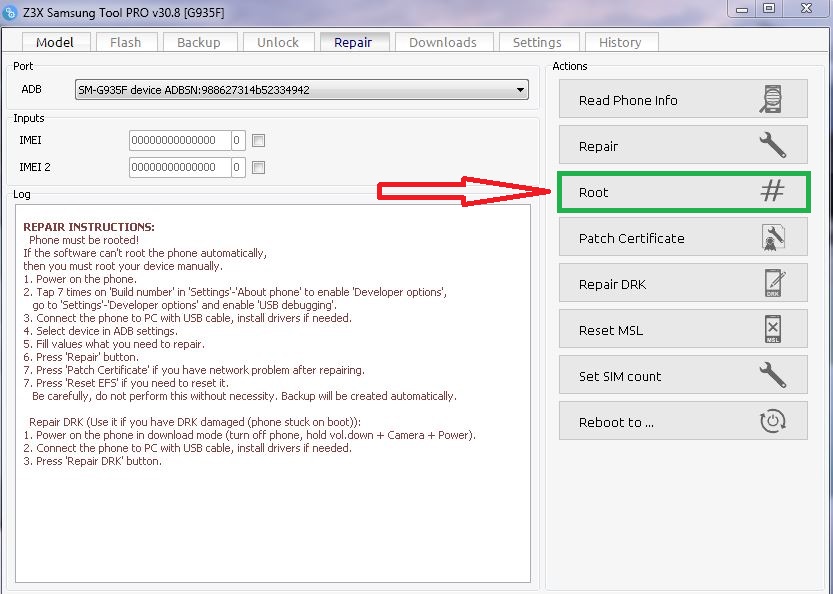The height and width of the screenshot is (594, 833).
Task: Close the Z3X Samsung Tool window
Action: click(x=806, y=9)
